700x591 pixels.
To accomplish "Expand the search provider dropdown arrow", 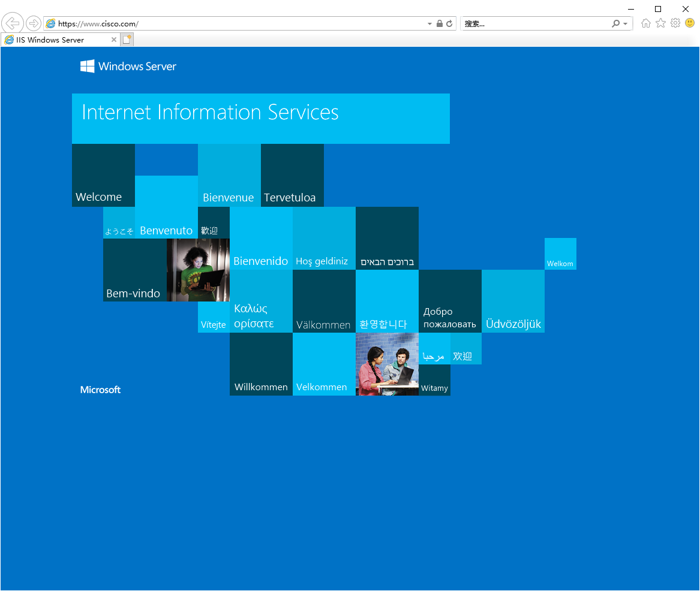I will [x=626, y=23].
